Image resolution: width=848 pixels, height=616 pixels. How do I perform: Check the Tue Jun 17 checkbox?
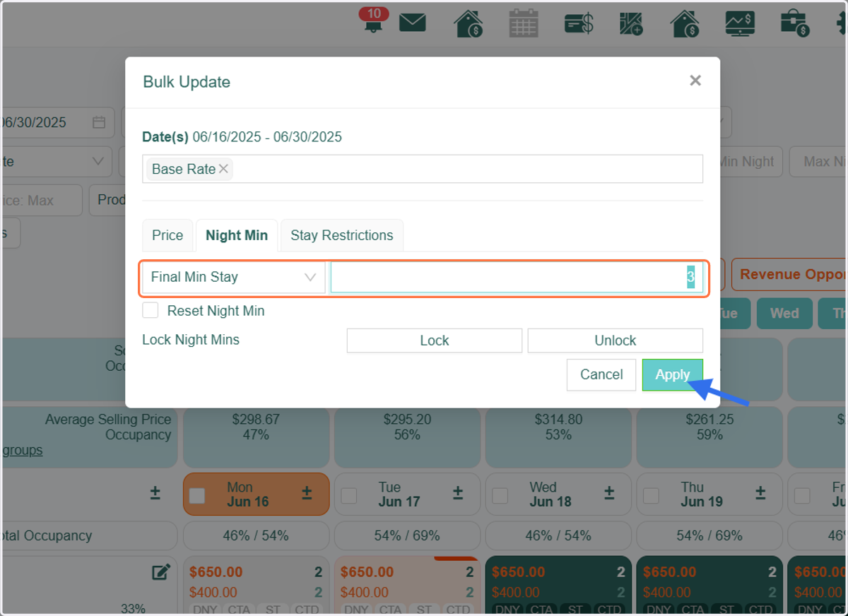pos(349,496)
